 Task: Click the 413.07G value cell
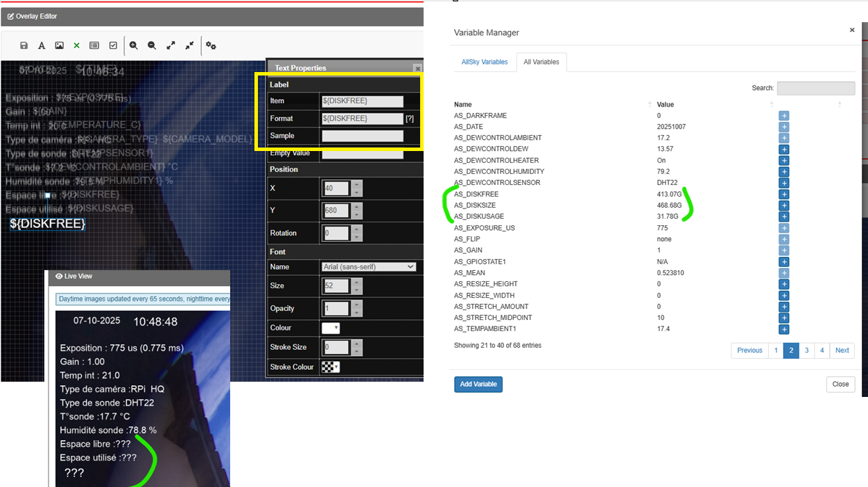point(669,195)
